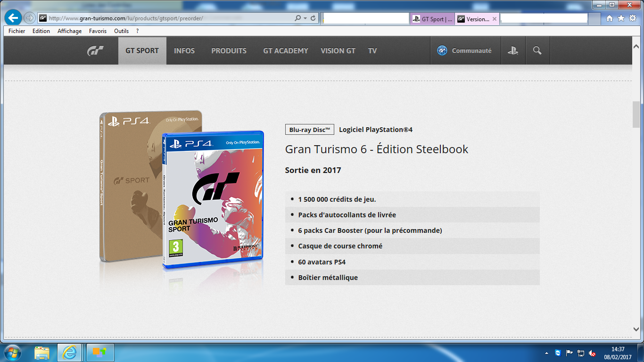This screenshot has height=362, width=644.
Task: Close the Version... tab
Action: point(495,19)
